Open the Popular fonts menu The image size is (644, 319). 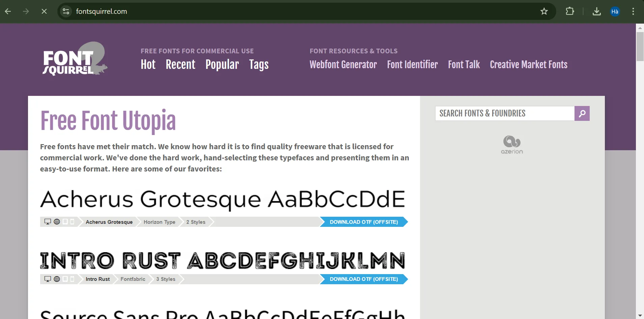pos(222,64)
